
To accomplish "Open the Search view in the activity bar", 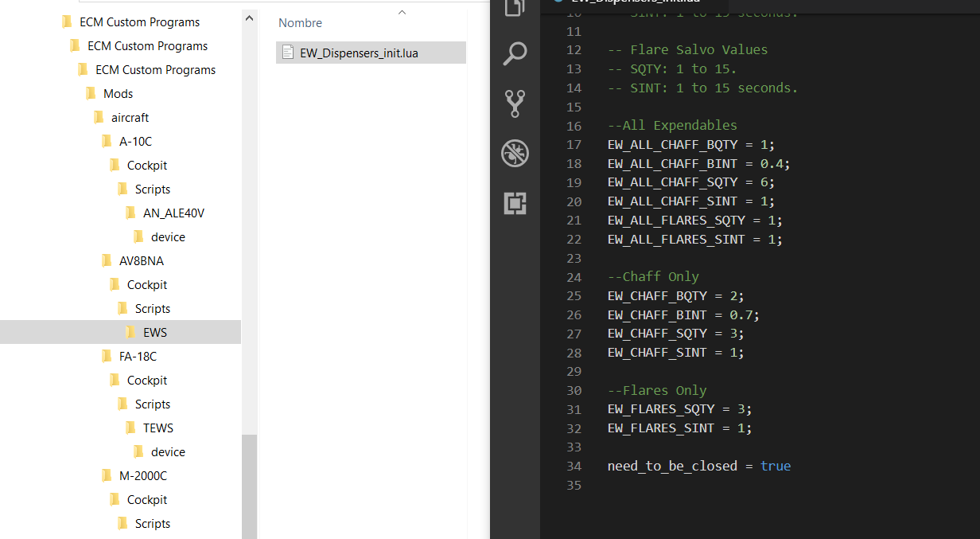I will point(515,54).
